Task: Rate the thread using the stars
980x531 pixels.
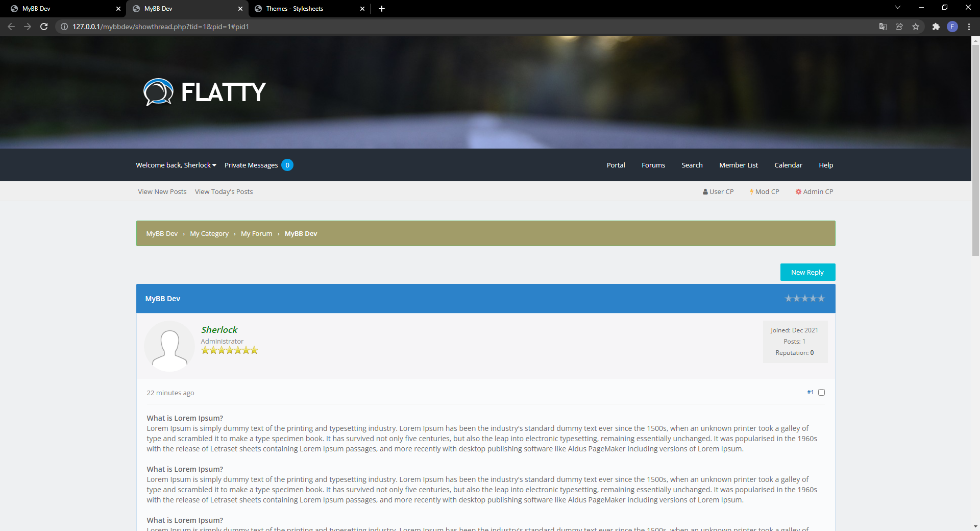Action: [x=804, y=298]
